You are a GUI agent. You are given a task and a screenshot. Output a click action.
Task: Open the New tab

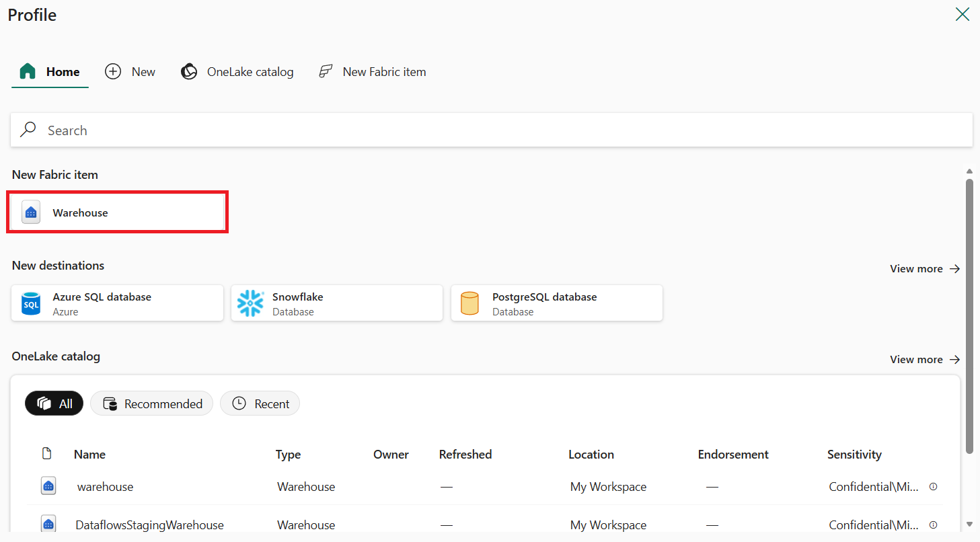pos(130,71)
